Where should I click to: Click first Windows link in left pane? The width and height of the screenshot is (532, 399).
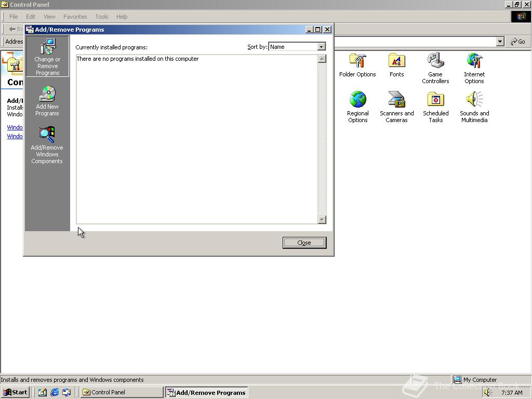pyautogui.click(x=15, y=127)
